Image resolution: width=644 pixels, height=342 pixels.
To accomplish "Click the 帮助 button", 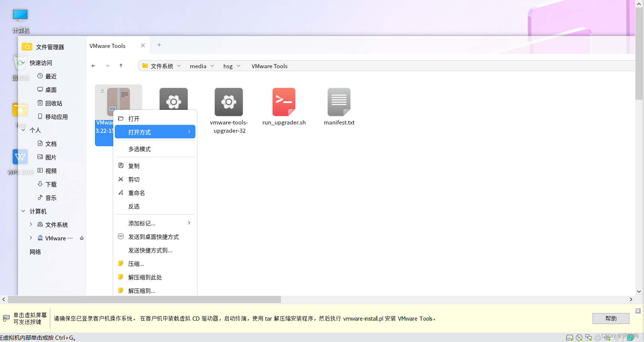I will click(x=611, y=318).
